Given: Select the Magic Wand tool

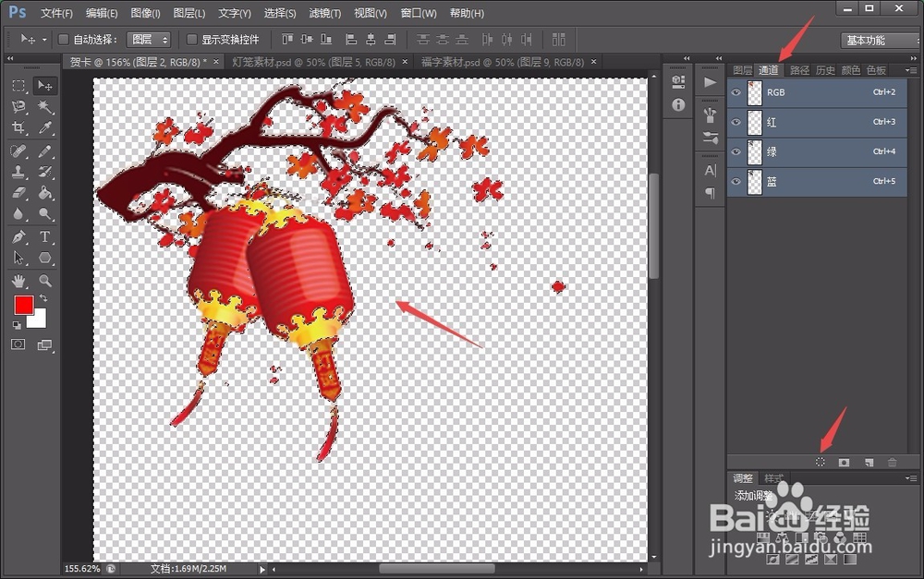Looking at the screenshot, I should [x=44, y=107].
